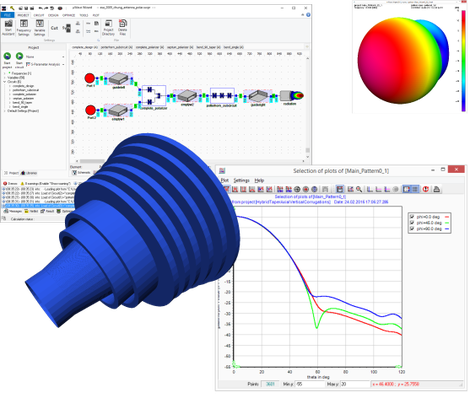This screenshot has width=470, height=398.
Task: Click the save icon in plot toolbar
Action: pos(340,189)
